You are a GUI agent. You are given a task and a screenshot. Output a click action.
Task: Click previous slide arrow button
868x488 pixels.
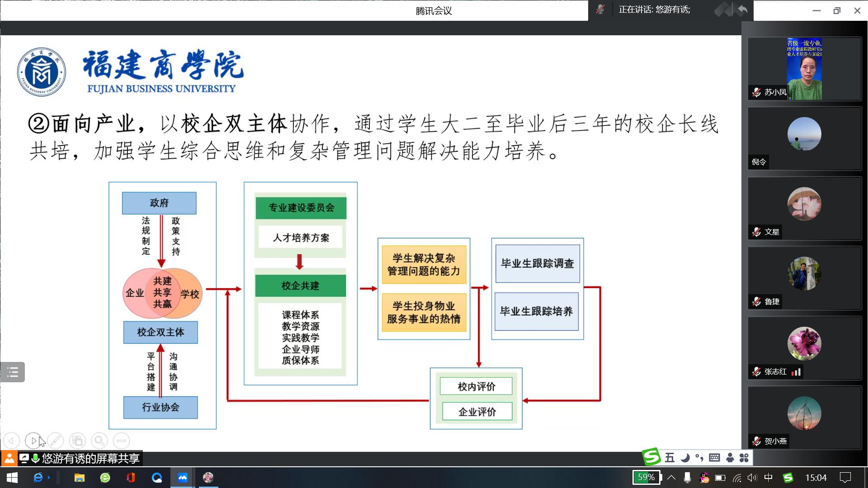(x=12, y=441)
